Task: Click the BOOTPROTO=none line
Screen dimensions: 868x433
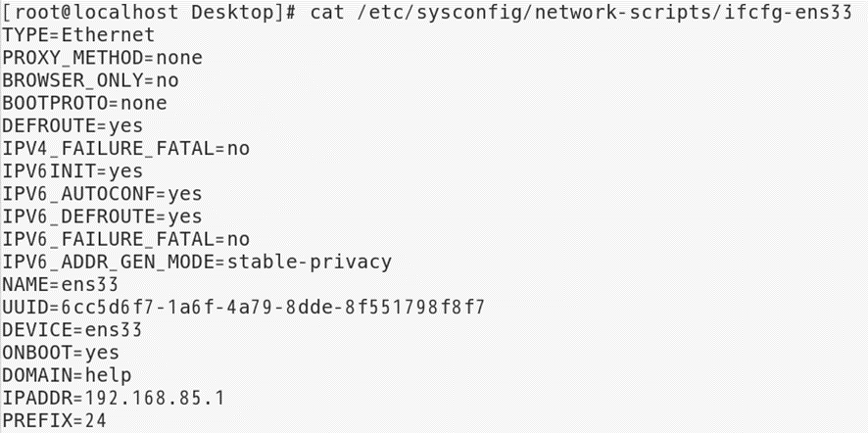Action: click(x=84, y=104)
